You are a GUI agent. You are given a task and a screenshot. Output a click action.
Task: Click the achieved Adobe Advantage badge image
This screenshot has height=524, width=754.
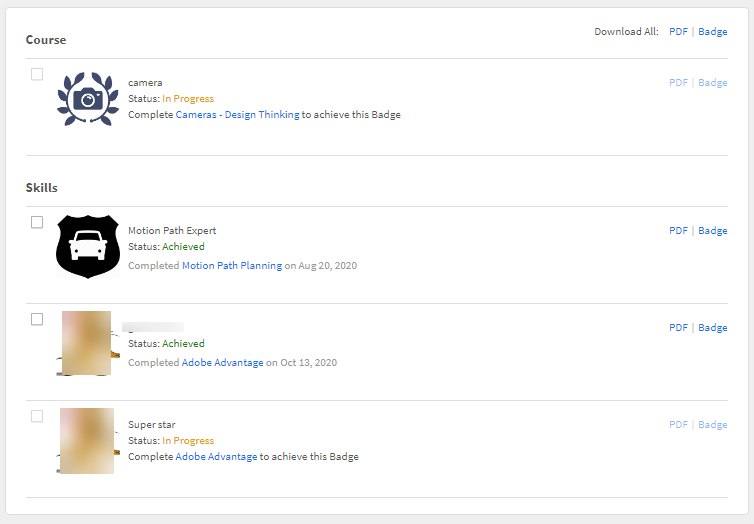(x=86, y=343)
